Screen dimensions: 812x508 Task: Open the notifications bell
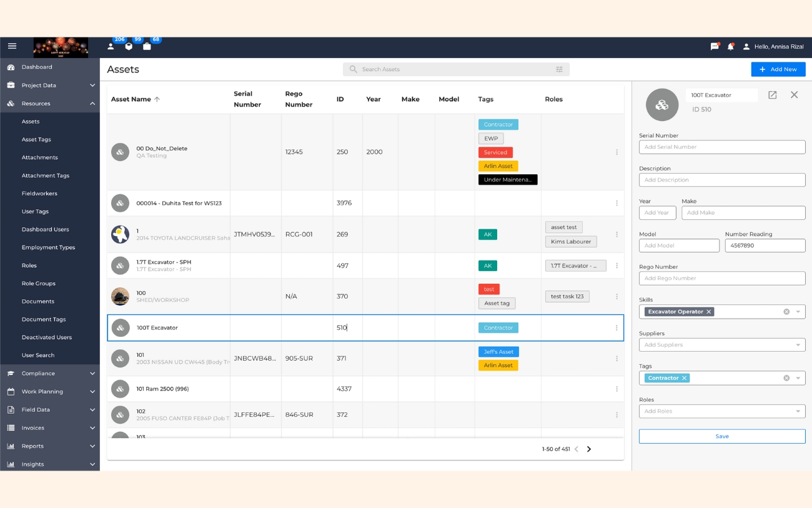click(x=730, y=47)
